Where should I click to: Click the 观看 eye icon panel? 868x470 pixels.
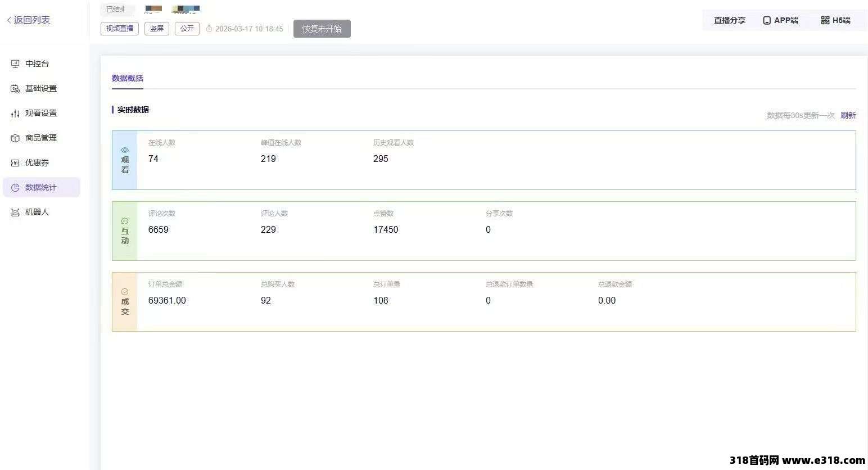pyautogui.click(x=125, y=150)
